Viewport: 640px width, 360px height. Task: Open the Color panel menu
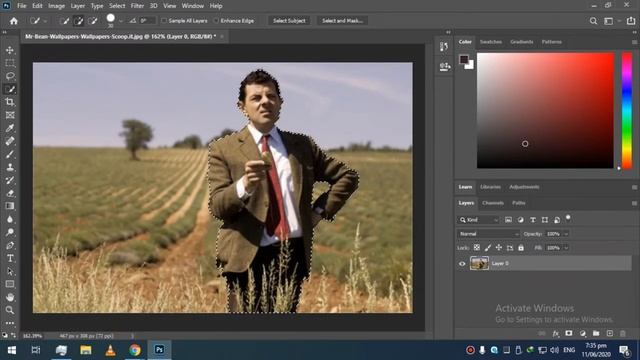[x=634, y=42]
